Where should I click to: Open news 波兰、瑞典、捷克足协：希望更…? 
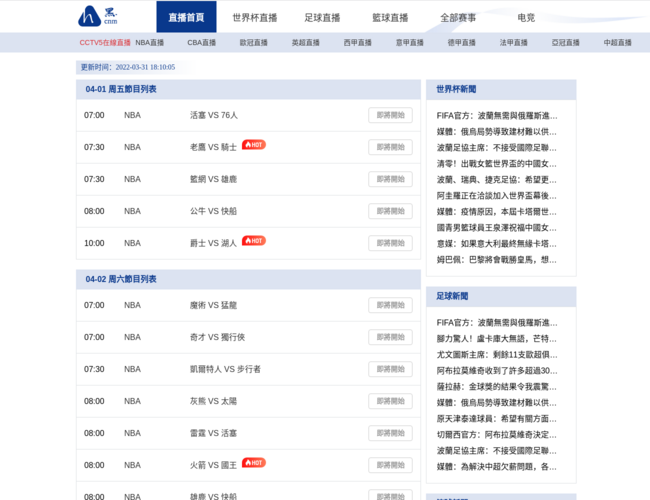coord(497,180)
